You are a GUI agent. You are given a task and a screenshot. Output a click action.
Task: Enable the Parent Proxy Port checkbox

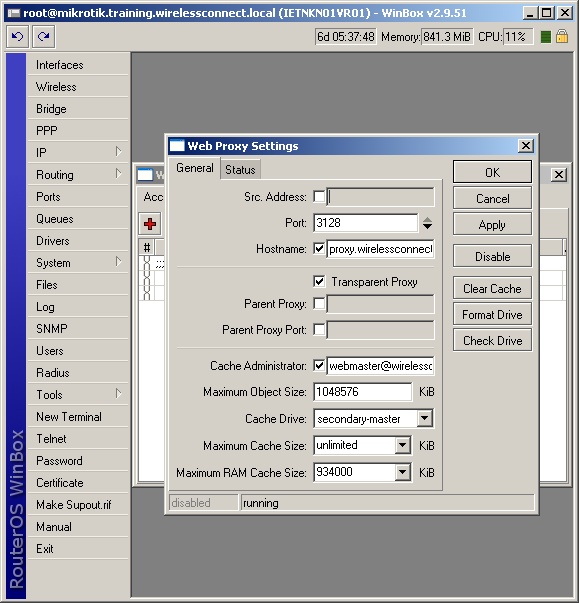[x=319, y=330]
